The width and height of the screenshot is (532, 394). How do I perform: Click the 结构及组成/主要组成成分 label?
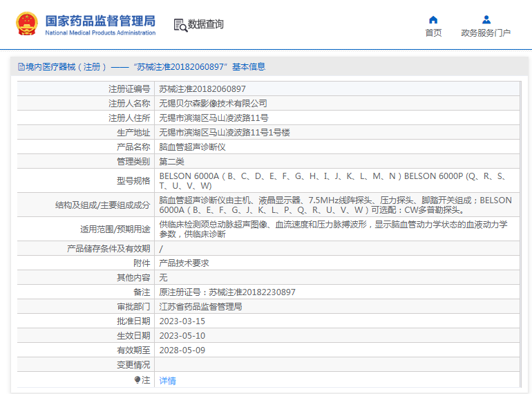[x=102, y=205]
